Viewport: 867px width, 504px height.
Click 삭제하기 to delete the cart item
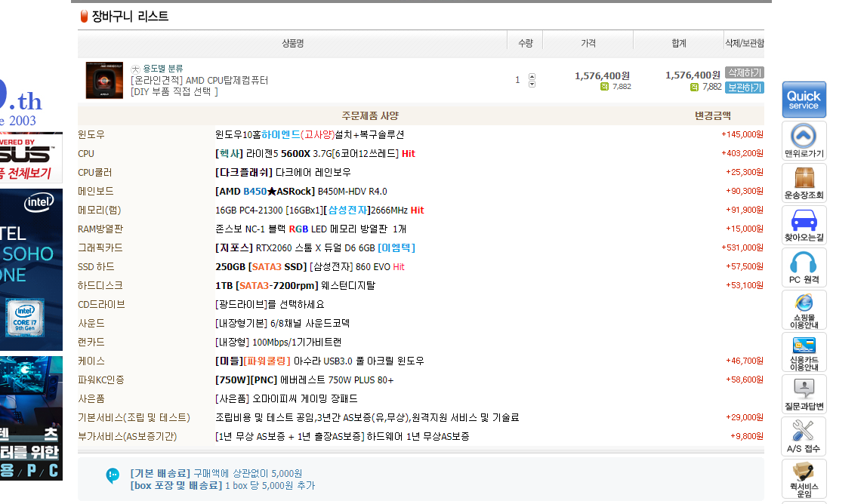(745, 73)
